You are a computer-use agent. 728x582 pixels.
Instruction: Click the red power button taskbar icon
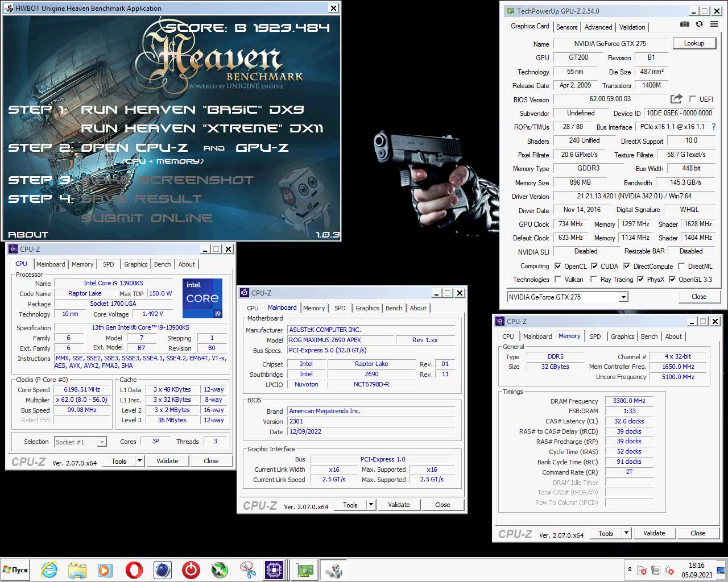click(191, 569)
